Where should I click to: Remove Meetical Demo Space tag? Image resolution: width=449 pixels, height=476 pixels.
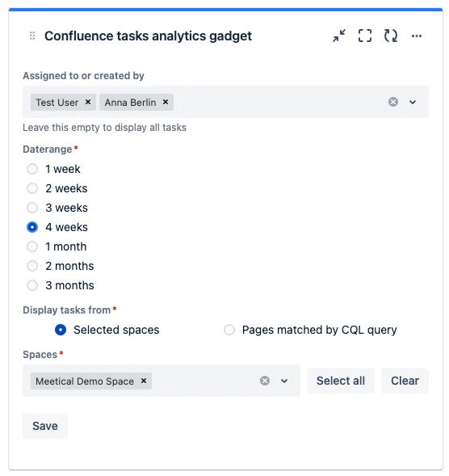tap(144, 381)
